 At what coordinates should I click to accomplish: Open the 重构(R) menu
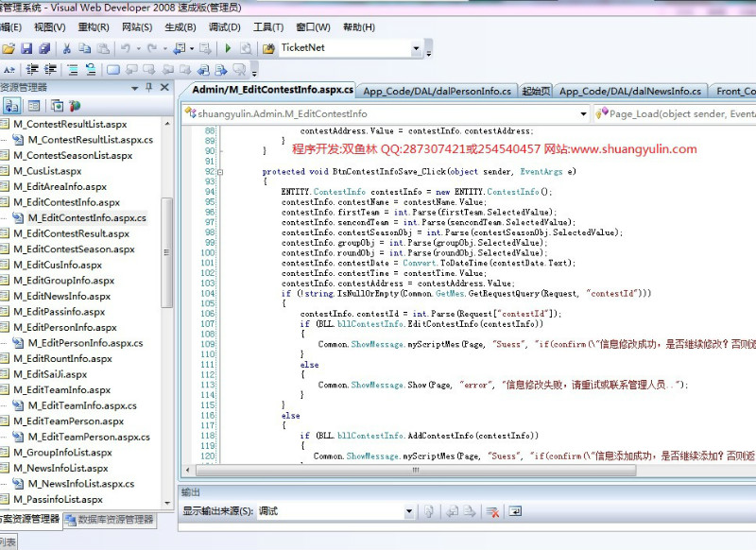click(x=94, y=27)
